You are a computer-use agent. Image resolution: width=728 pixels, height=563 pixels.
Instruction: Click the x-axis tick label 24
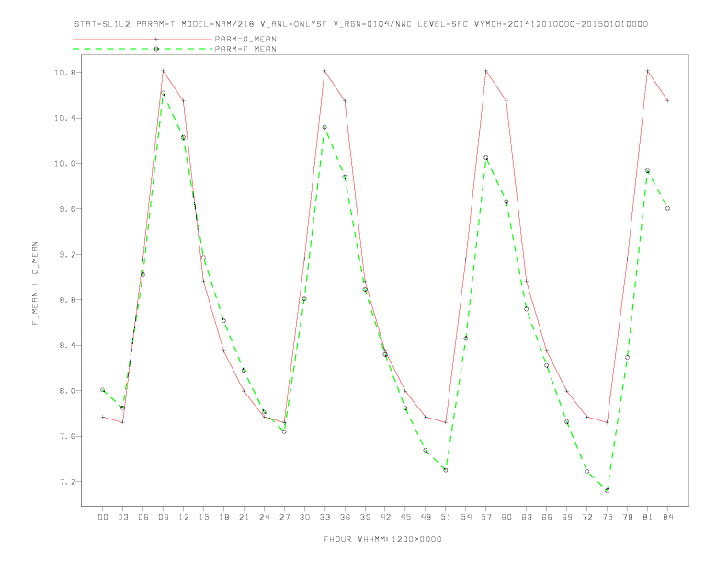click(x=264, y=517)
